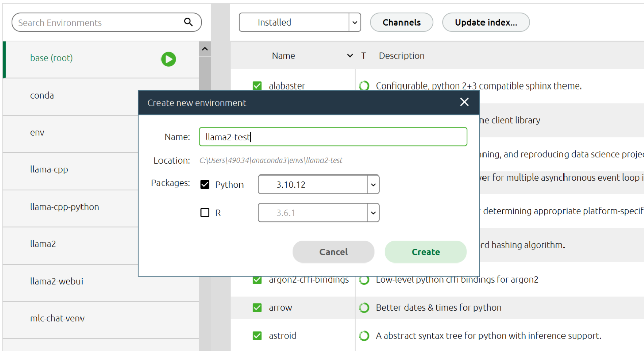Click the search magnifier icon in Search Environments

point(188,22)
